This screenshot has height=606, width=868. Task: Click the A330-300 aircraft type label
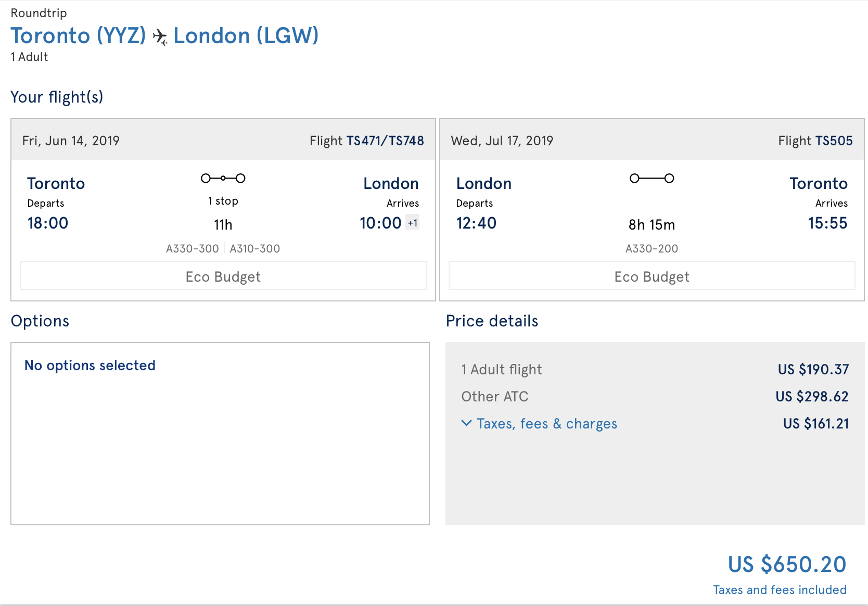[192, 249]
